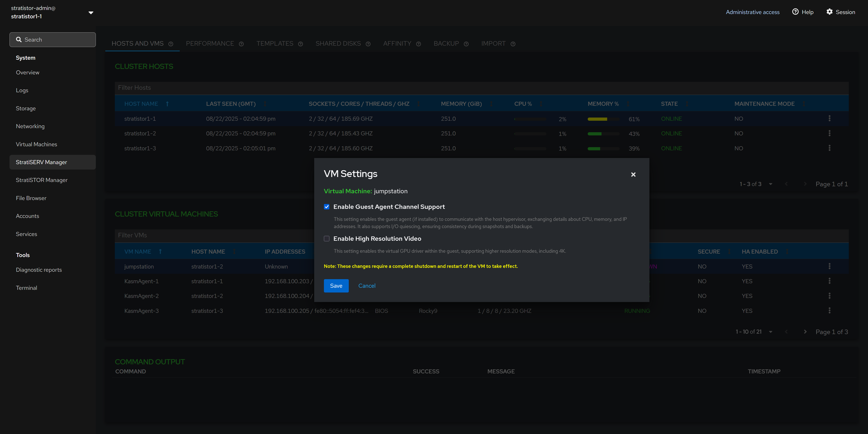Click sort arrow on VM NAME column
Viewport: 868px width, 434px height.
point(160,252)
